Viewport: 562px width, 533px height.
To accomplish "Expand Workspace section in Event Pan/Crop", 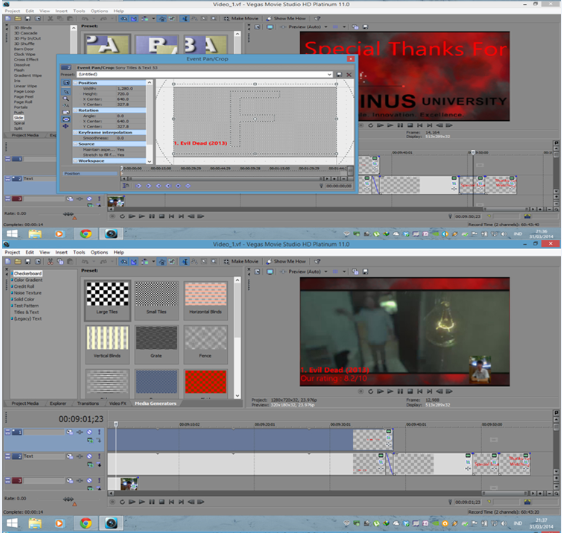I will coord(76,161).
